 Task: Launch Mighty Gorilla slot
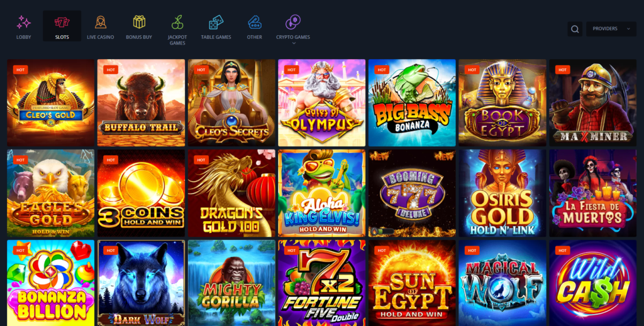tap(231, 283)
